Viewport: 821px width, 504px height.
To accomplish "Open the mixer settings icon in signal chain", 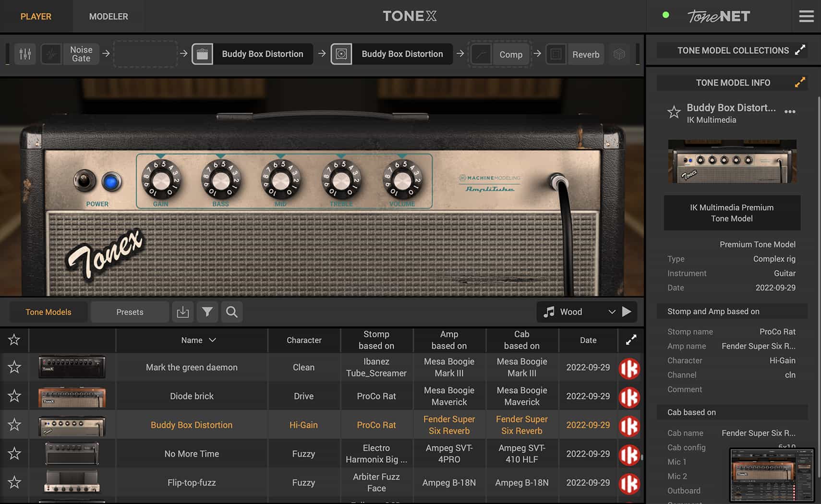I will (x=25, y=54).
